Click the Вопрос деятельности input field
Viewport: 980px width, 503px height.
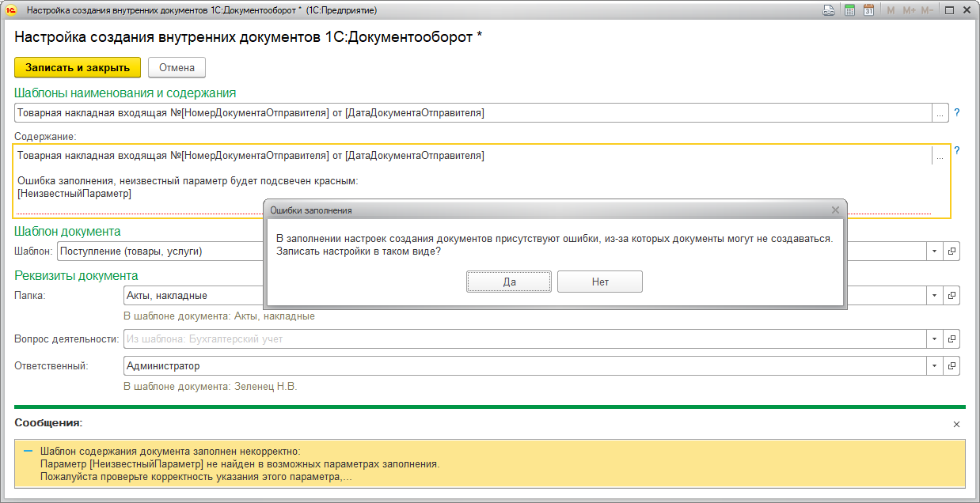[x=525, y=338]
